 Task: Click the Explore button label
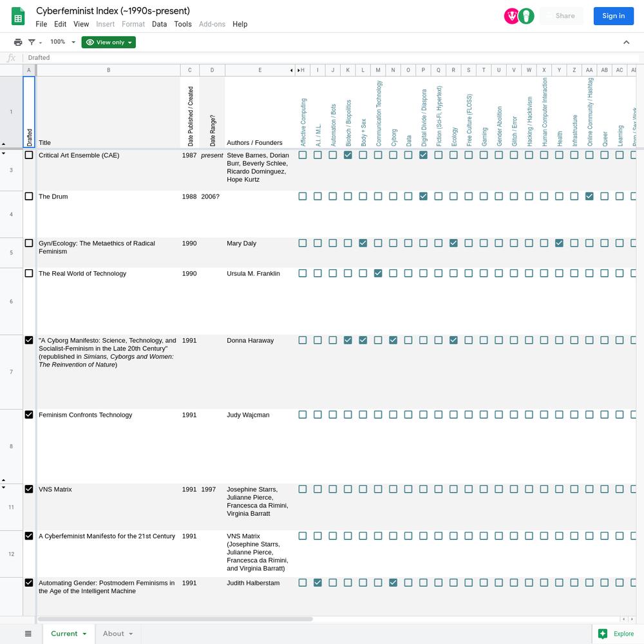click(x=623, y=634)
